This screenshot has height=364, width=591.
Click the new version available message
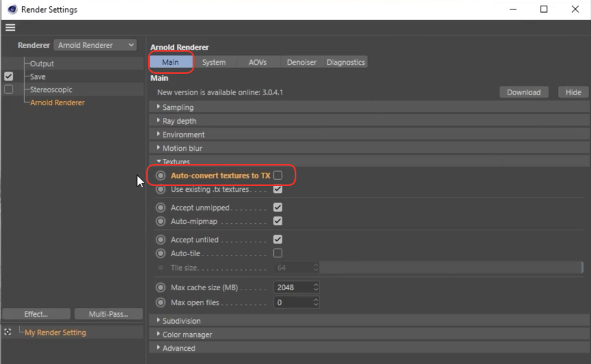pyautogui.click(x=220, y=92)
